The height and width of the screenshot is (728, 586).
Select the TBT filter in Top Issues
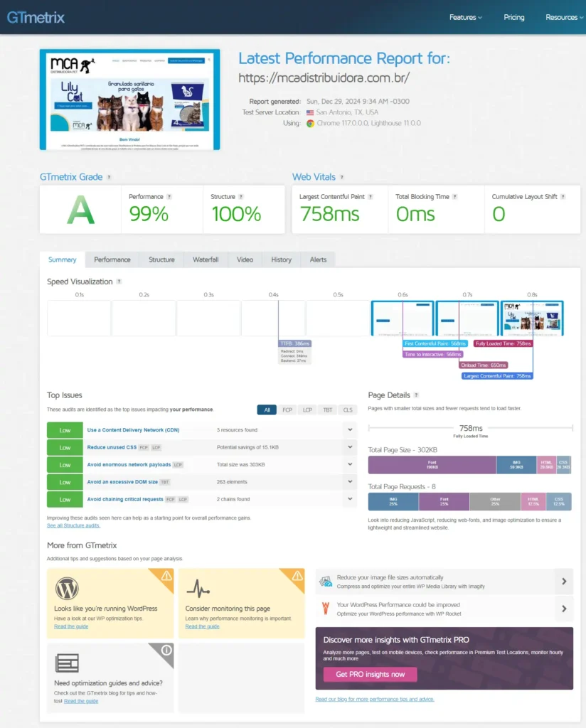pos(328,409)
